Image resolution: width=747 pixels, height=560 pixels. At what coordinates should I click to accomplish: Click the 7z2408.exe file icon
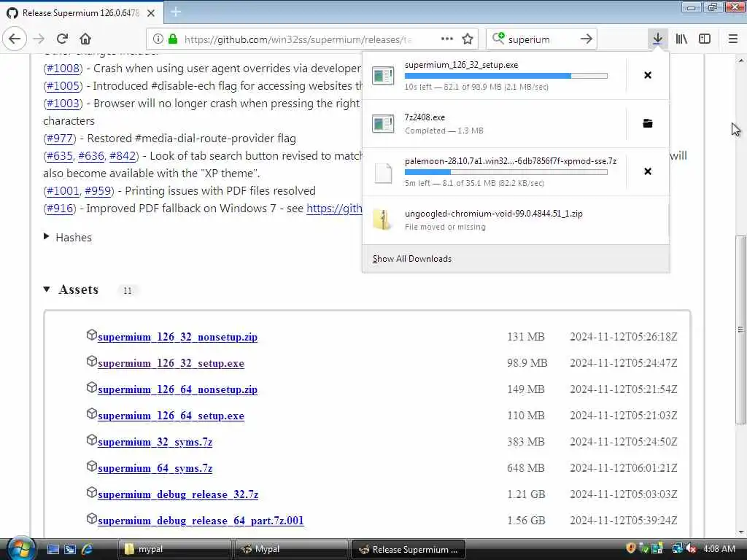tap(383, 123)
